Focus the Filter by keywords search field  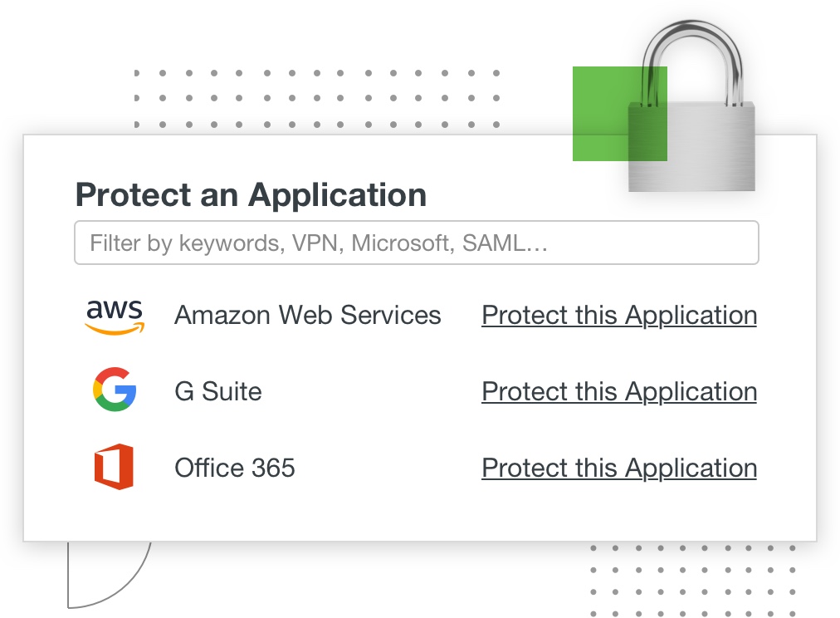416,243
